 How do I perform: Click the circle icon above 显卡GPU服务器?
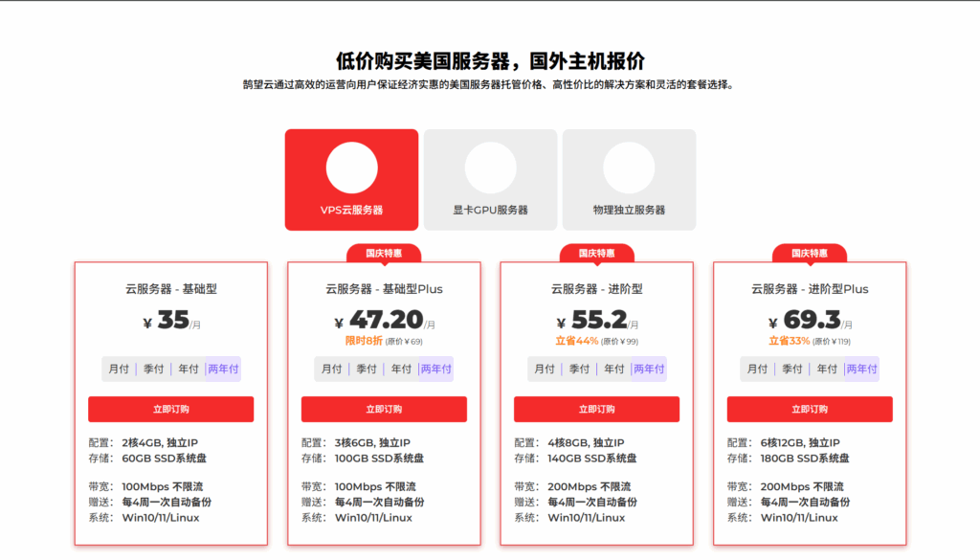(x=490, y=167)
